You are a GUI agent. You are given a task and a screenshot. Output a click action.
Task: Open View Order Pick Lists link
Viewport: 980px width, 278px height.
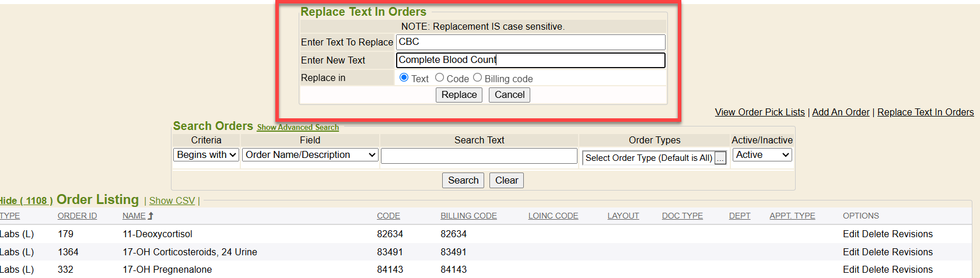pos(759,112)
